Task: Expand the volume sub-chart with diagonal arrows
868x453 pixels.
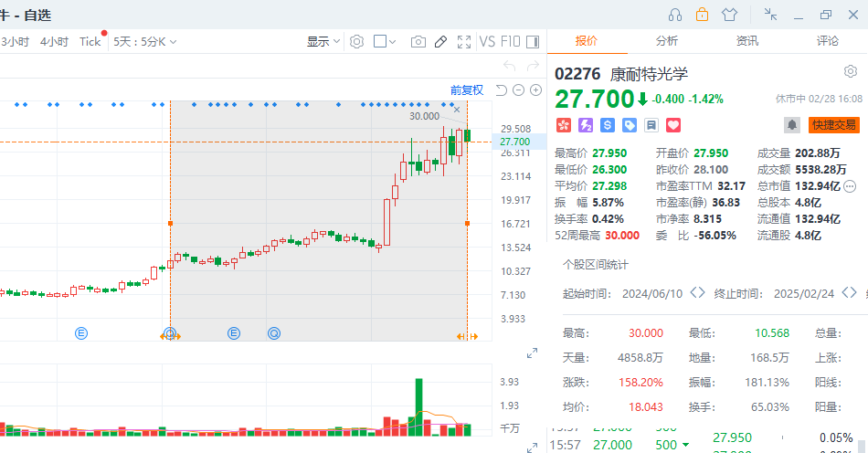Action: (532, 448)
